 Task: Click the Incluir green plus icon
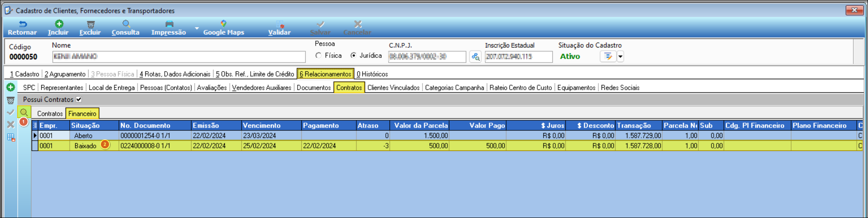click(59, 24)
